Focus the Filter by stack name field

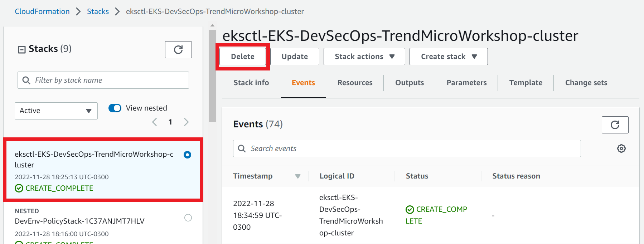[x=103, y=80]
